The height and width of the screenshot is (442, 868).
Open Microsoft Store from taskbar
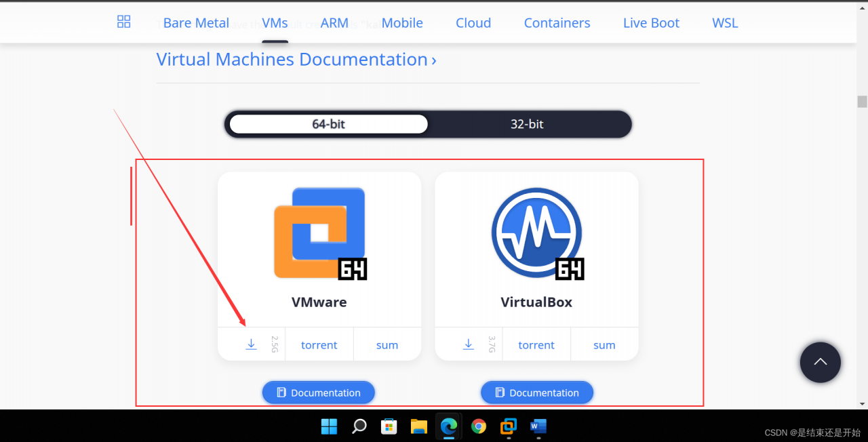pyautogui.click(x=389, y=426)
